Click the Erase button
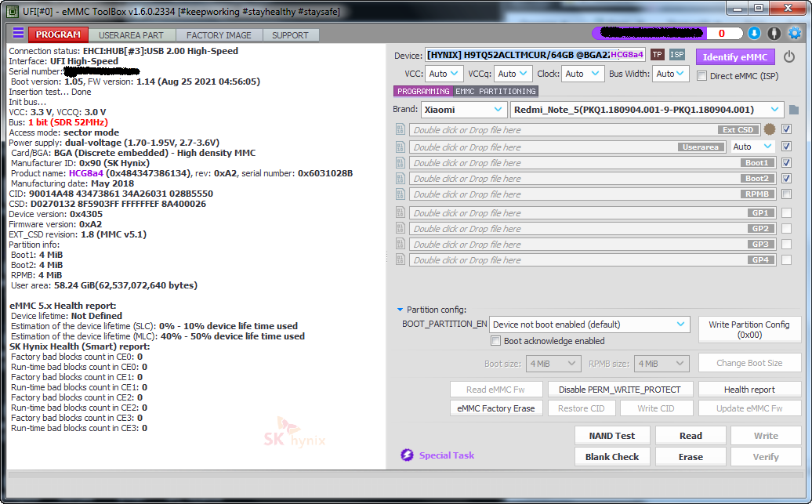 coord(691,457)
